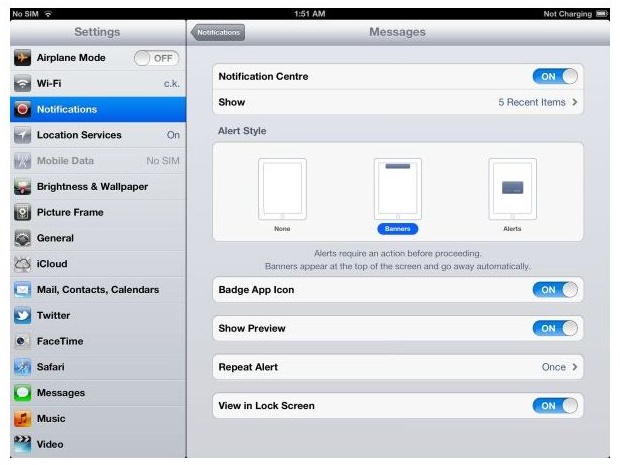Open the Twitter settings row
This screenshot has width=620, height=465.
coord(98,315)
